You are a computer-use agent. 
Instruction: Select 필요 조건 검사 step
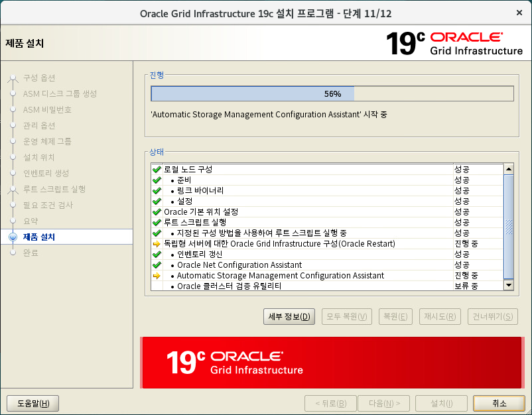coord(48,205)
